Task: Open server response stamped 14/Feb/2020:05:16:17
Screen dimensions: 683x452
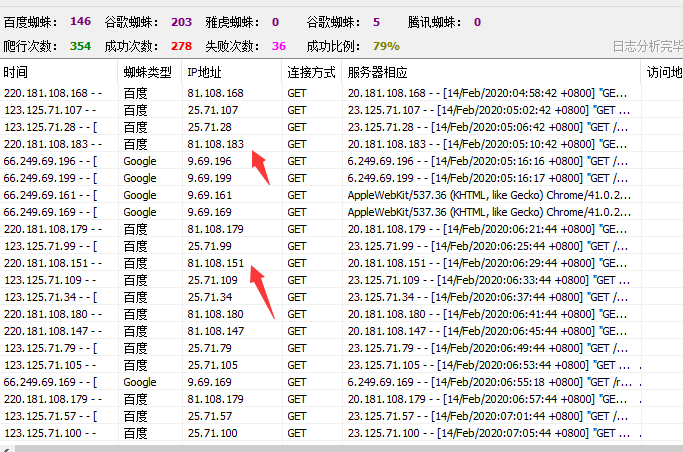Action: point(488,178)
